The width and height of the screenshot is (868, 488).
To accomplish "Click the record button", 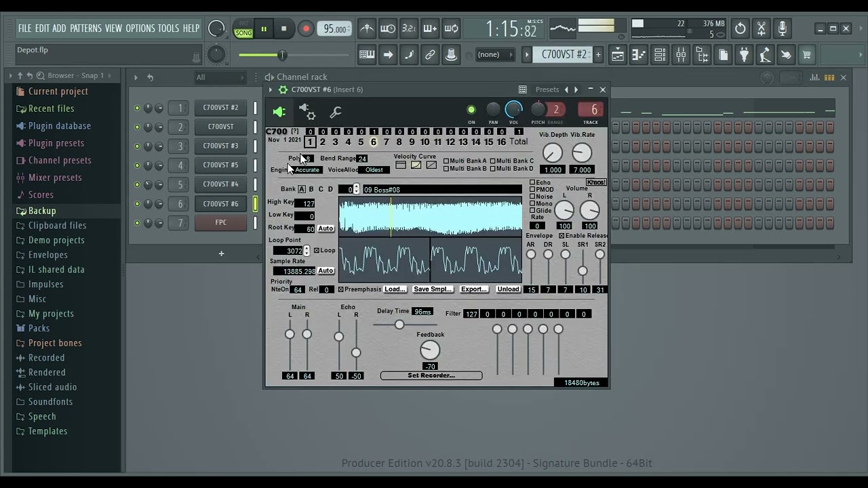I will tap(306, 28).
